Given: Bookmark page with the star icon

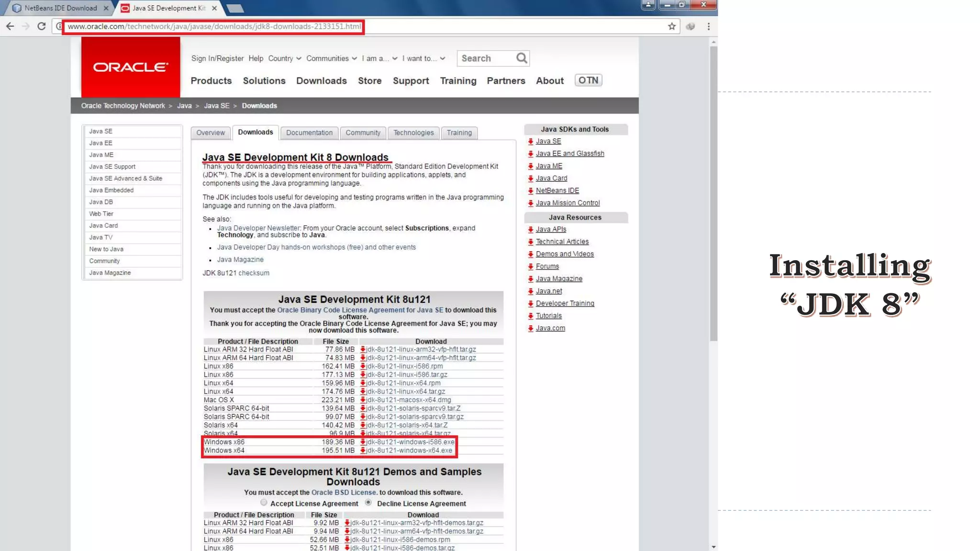Looking at the screenshot, I should pos(672,26).
